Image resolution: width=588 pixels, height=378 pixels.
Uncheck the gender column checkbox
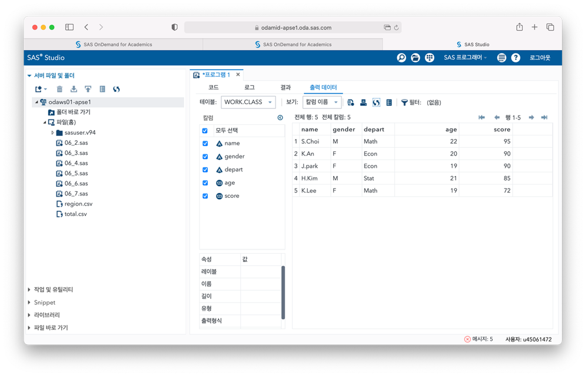205,157
